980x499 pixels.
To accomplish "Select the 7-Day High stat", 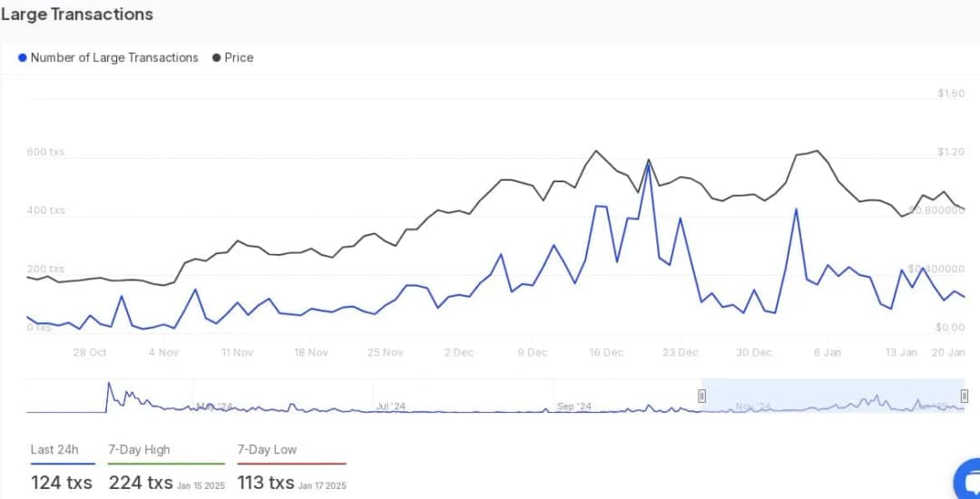I will point(139,450).
